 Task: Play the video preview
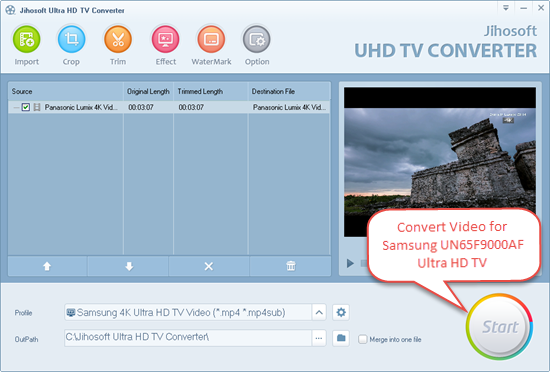coord(350,263)
